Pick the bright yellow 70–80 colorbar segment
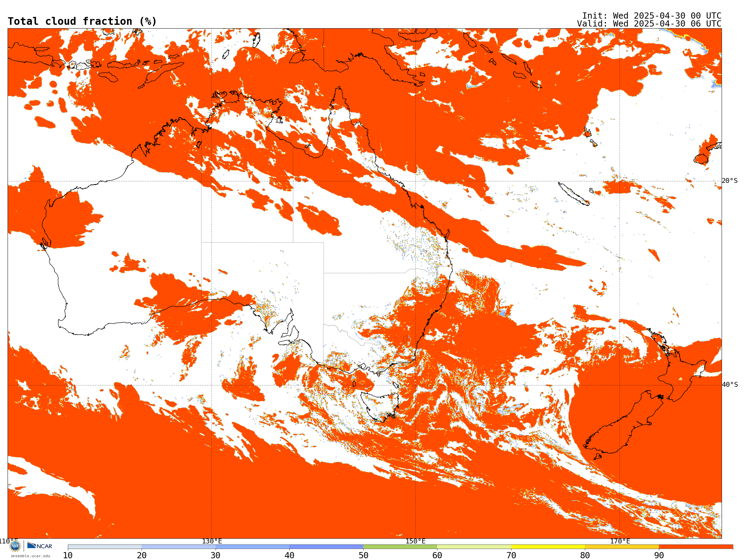This screenshot has height=560, width=744. (548, 547)
